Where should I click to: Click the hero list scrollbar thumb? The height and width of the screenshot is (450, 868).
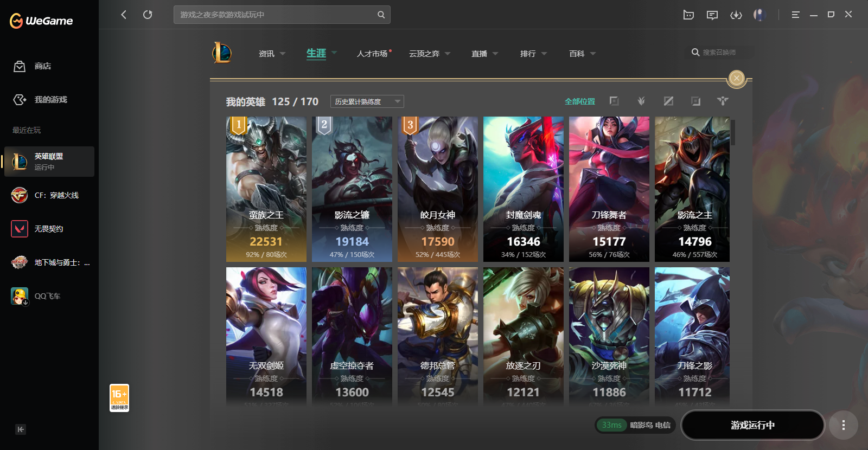(x=733, y=133)
